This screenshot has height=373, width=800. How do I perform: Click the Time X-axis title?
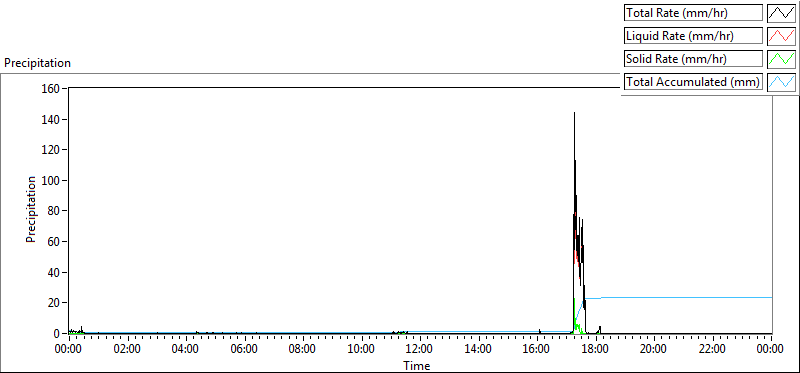[417, 365]
